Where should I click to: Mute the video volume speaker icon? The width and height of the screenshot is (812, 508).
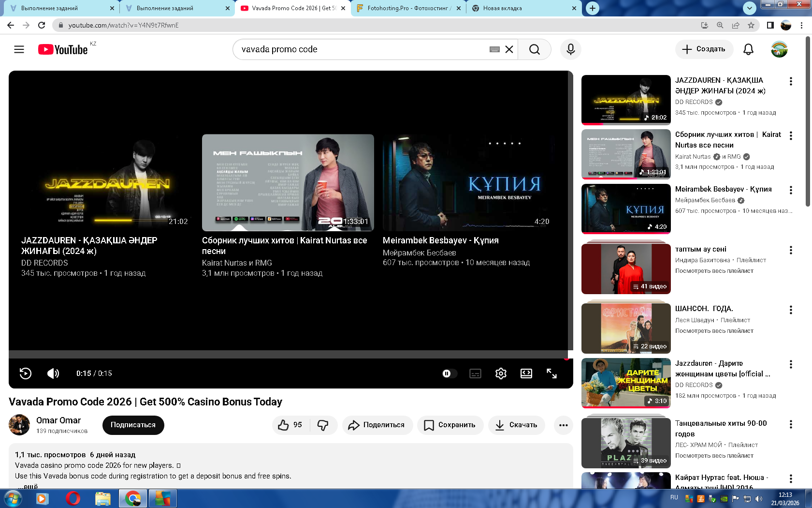tap(53, 374)
